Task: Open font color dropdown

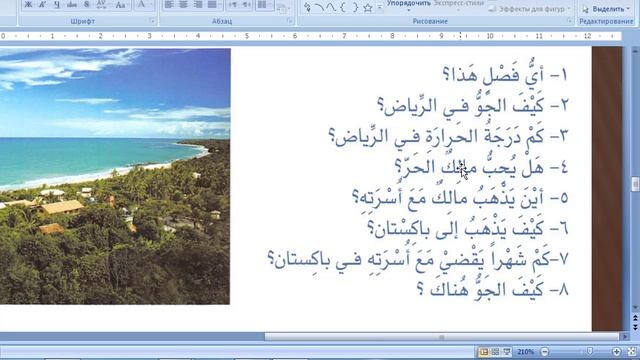Action: click(x=143, y=4)
